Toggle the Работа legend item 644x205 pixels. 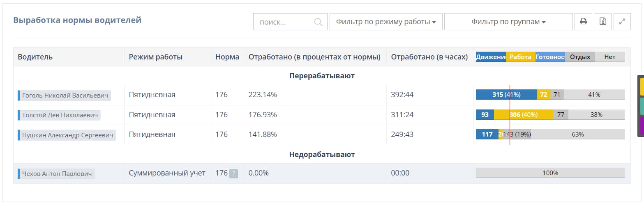tap(520, 57)
